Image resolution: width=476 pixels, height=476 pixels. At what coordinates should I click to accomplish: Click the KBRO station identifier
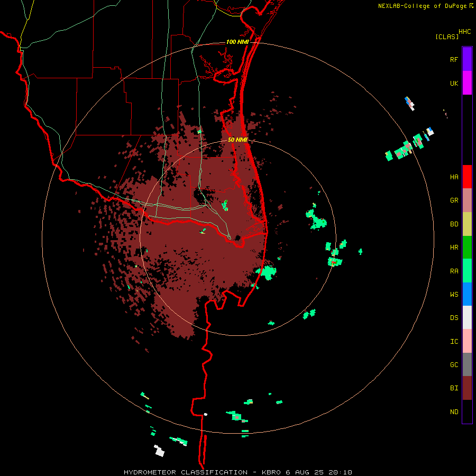(271, 472)
